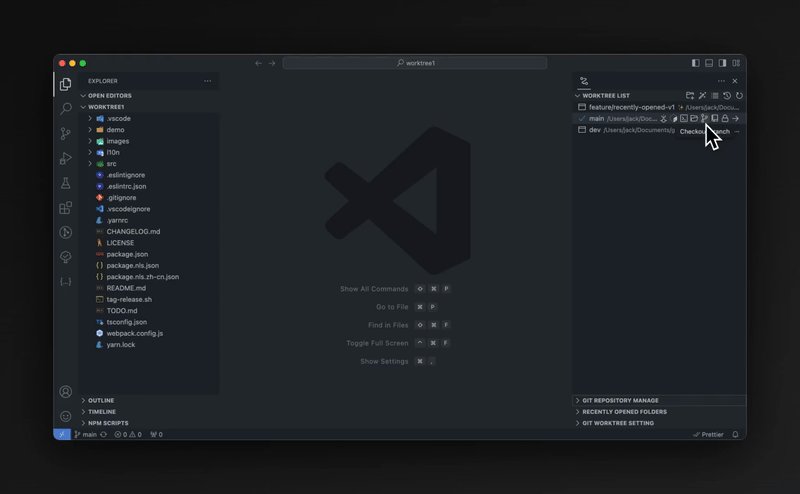
Task: Open the Source Control view
Action: click(x=65, y=133)
